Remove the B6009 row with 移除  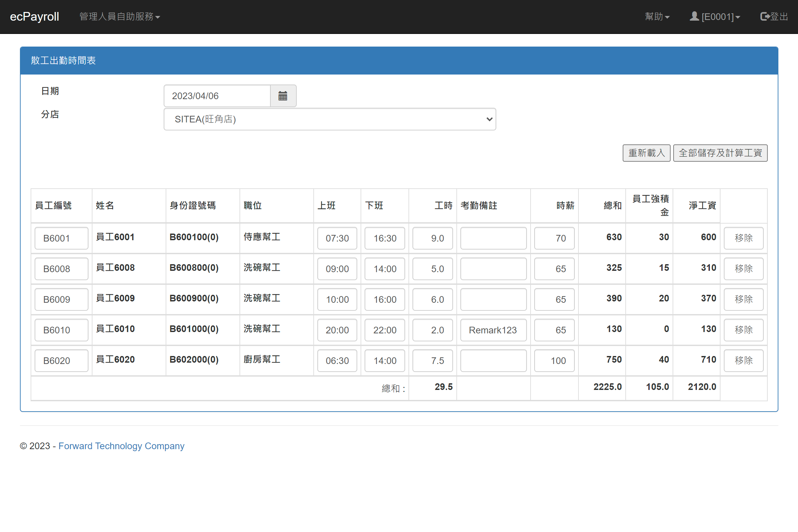pyautogui.click(x=743, y=299)
